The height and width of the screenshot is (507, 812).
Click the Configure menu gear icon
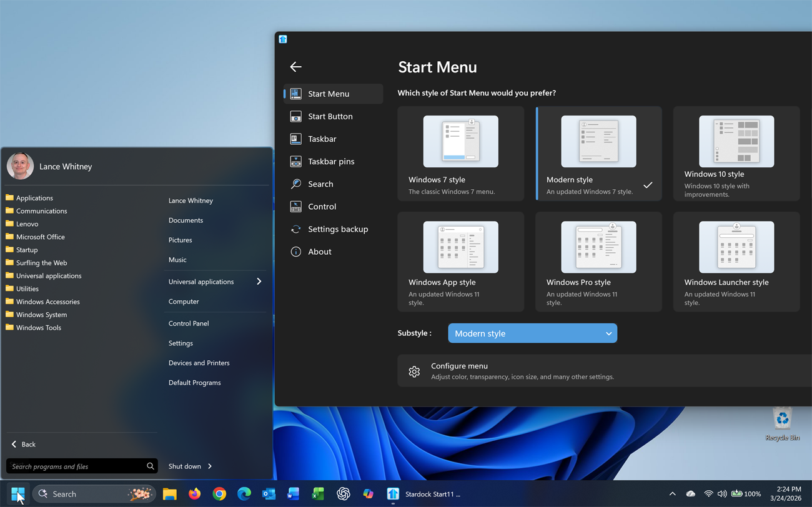pyautogui.click(x=414, y=371)
